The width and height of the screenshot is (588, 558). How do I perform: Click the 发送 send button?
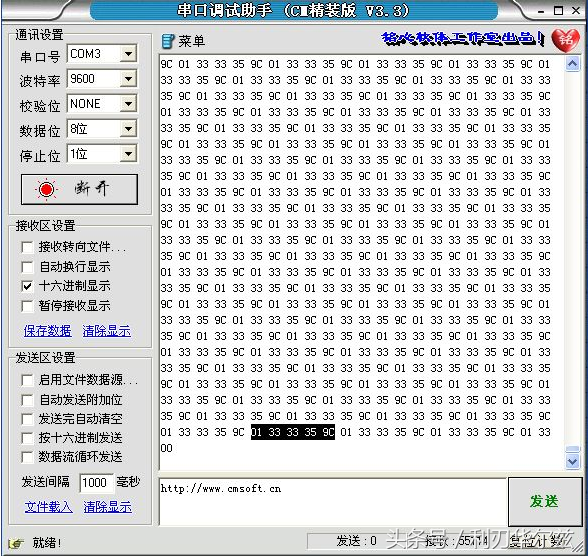pyautogui.click(x=544, y=501)
